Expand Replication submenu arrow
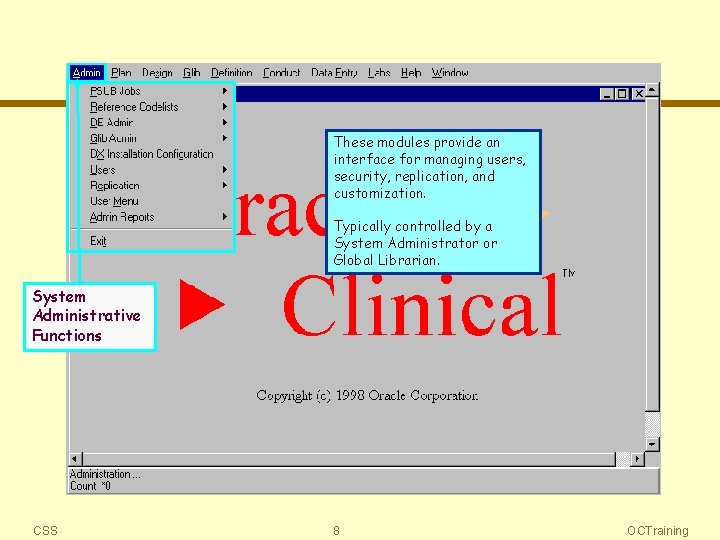This screenshot has width=720, height=540. pyautogui.click(x=225, y=185)
